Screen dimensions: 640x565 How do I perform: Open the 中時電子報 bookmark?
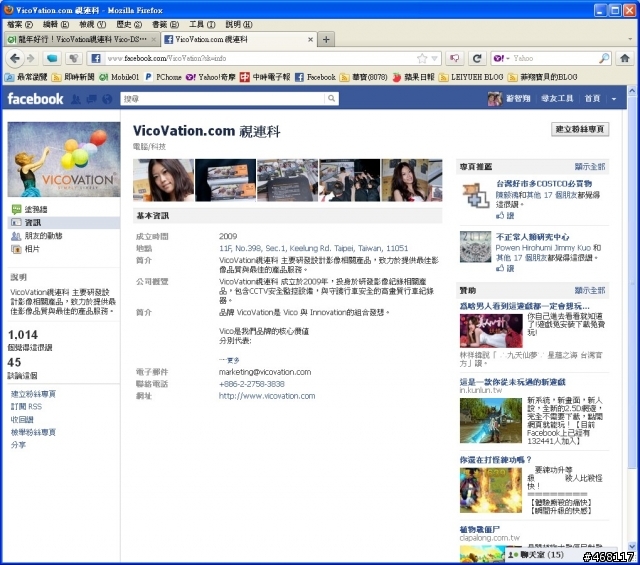point(265,77)
